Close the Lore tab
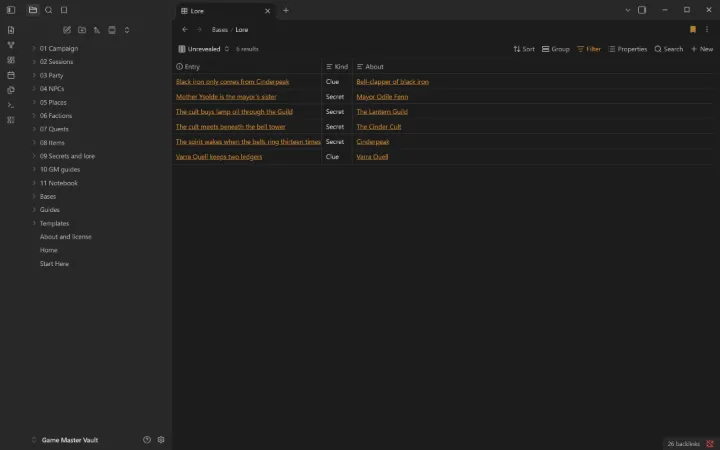Screen dimensions: 720x450 (268, 11)
